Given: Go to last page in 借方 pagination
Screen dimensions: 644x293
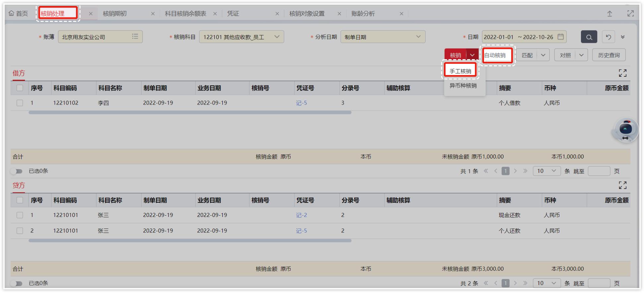Looking at the screenshot, I should (x=525, y=171).
